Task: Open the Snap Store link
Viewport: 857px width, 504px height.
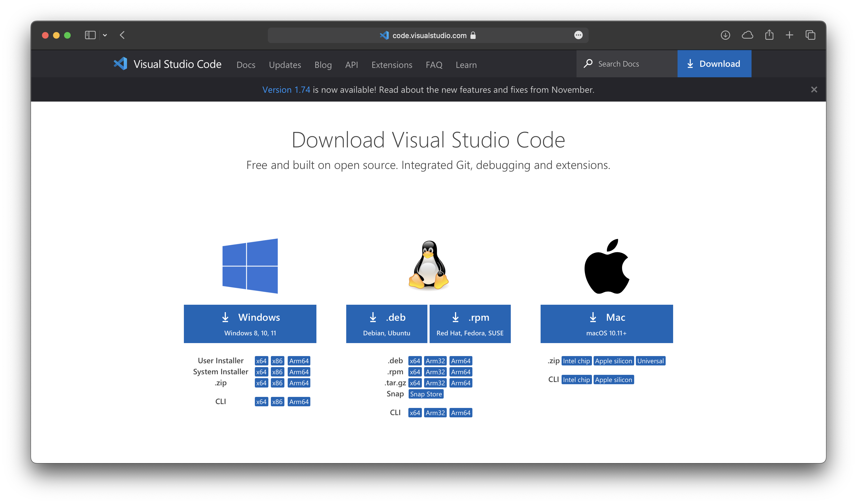Action: (x=426, y=394)
